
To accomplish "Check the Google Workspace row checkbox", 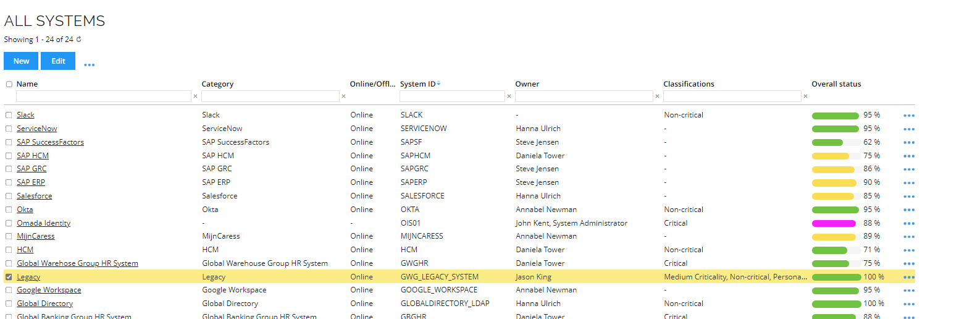I will [x=9, y=290].
